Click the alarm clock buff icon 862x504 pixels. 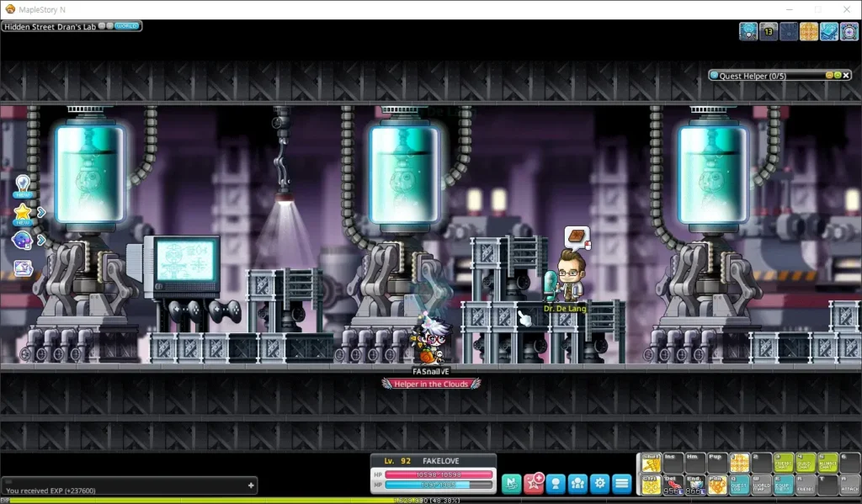(849, 31)
